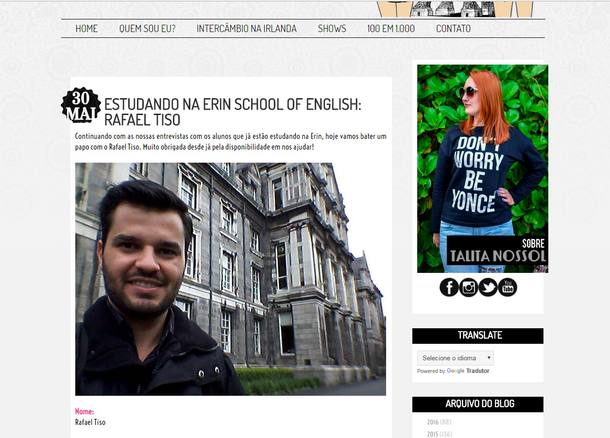Open the CONTATO menu item
Image resolution: width=610 pixels, height=438 pixels.
(453, 28)
